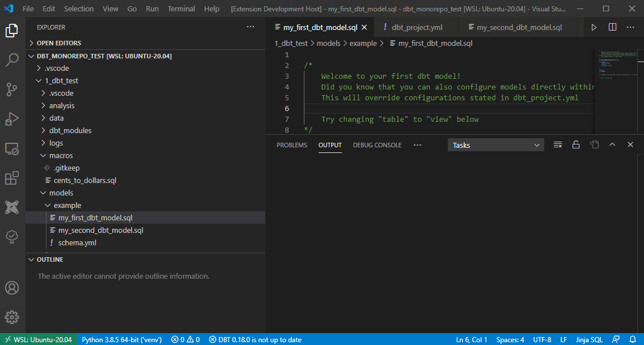Split the editor to the right
Screen dimensions: 644x345
(612, 27)
